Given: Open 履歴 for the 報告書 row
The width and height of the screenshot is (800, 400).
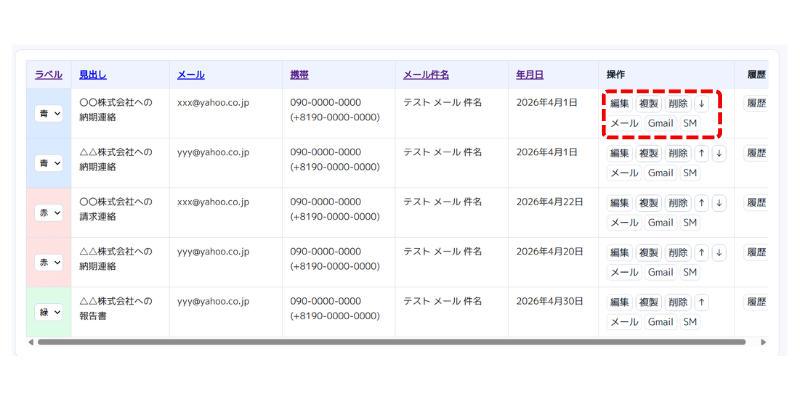Looking at the screenshot, I should (756, 302).
